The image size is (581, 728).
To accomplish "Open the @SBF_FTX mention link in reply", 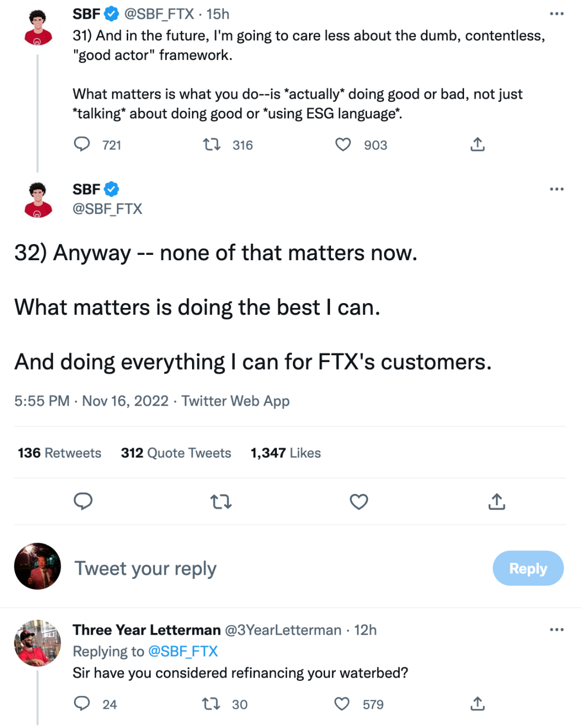I will (183, 651).
